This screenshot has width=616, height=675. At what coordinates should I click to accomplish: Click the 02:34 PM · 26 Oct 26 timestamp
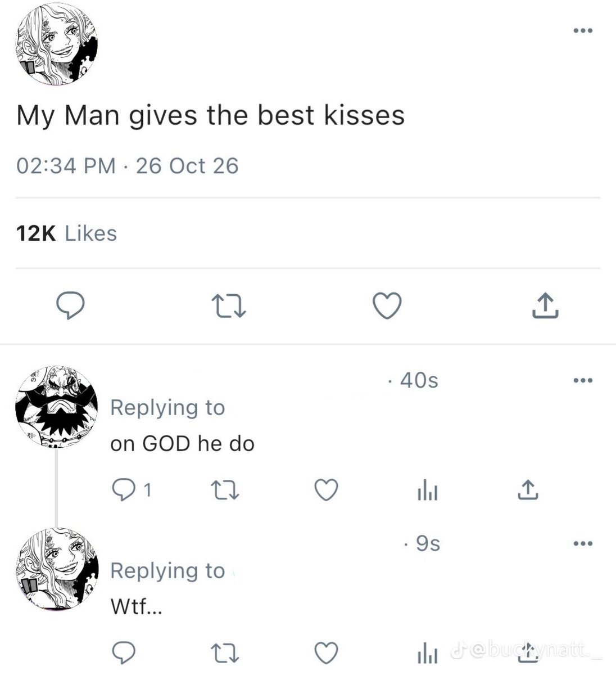tap(128, 166)
